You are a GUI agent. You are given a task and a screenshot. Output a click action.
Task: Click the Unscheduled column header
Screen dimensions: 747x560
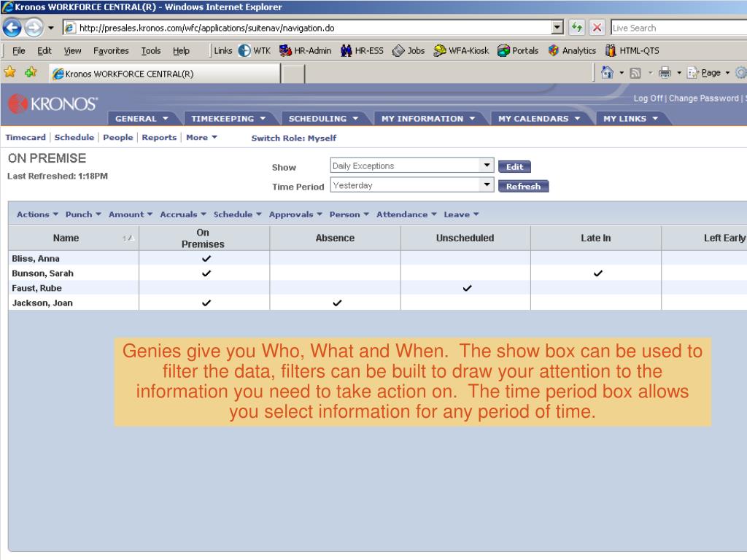point(465,238)
